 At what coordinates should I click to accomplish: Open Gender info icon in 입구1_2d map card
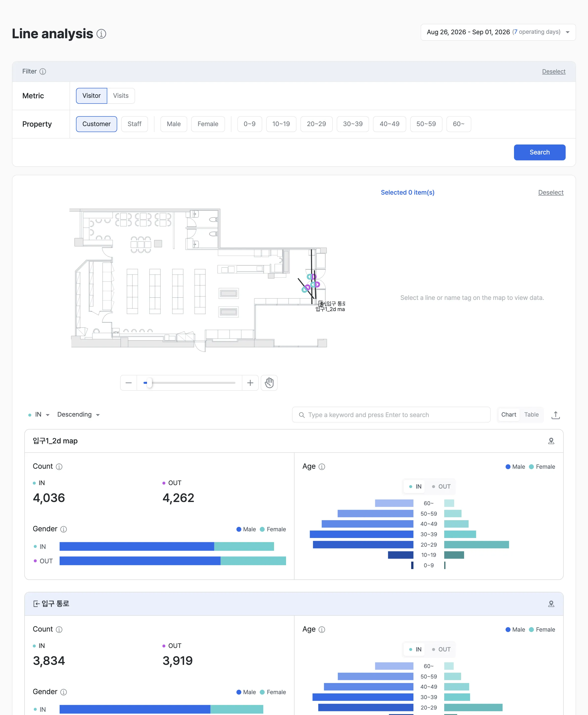pos(63,529)
